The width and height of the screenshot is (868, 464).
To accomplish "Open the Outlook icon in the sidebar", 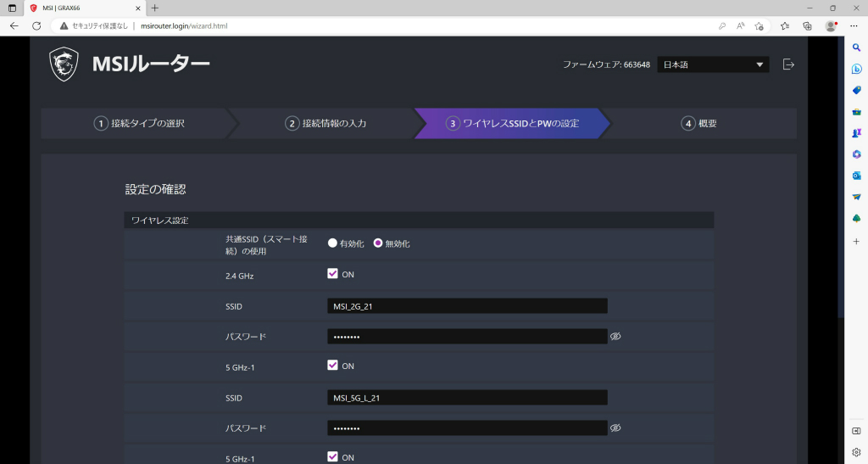I will tap(856, 176).
